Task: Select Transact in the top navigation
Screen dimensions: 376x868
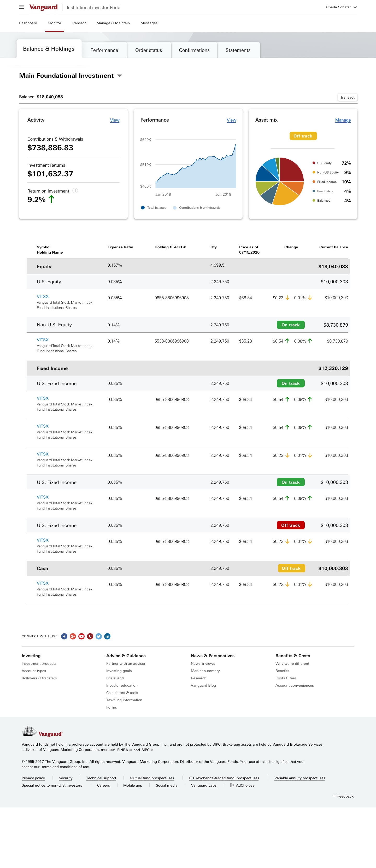Action: tap(79, 23)
